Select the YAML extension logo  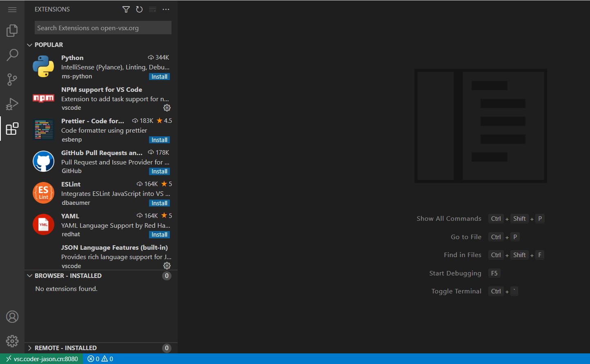tap(43, 224)
